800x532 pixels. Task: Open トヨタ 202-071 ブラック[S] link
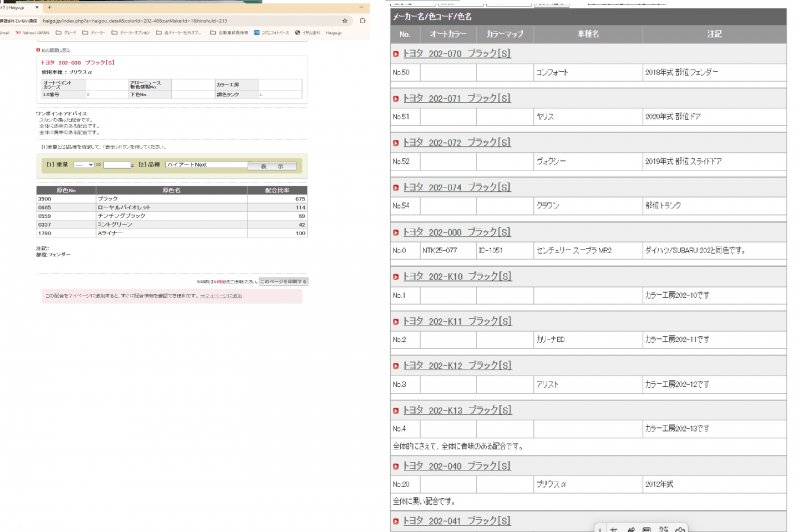tap(457, 98)
